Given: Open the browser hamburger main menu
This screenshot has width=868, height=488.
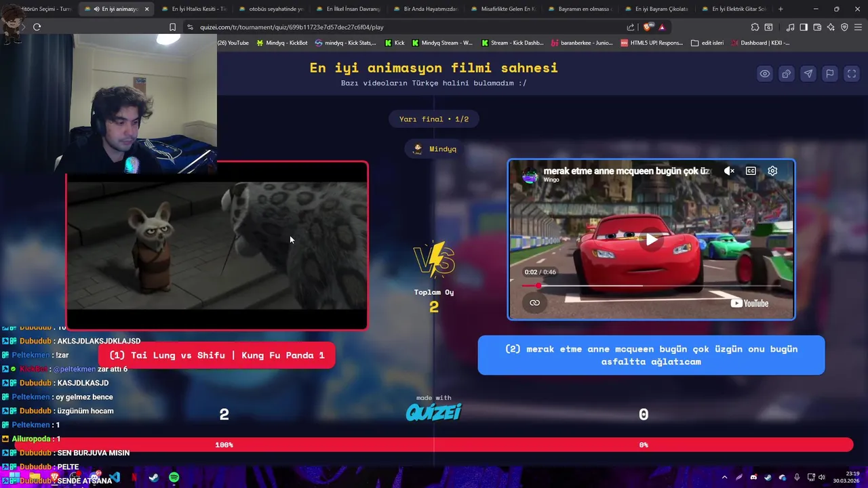Looking at the screenshot, I should point(858,27).
